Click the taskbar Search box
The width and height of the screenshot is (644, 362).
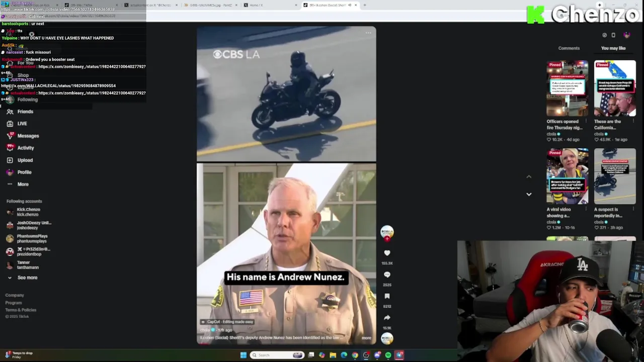click(277, 355)
